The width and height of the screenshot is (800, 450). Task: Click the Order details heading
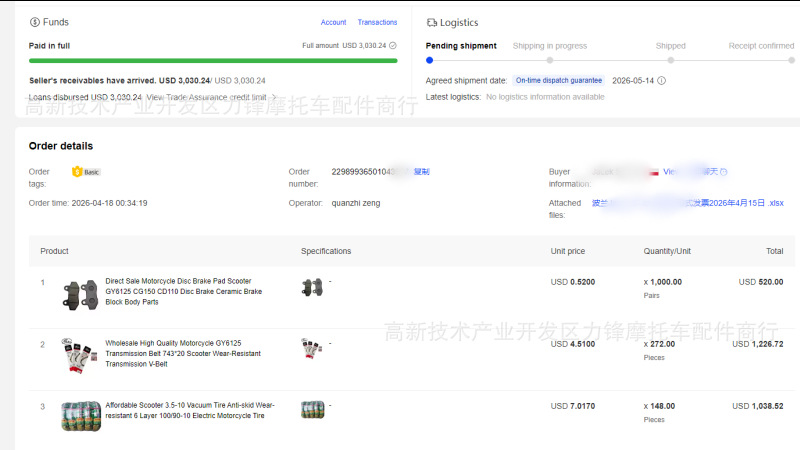(61, 146)
